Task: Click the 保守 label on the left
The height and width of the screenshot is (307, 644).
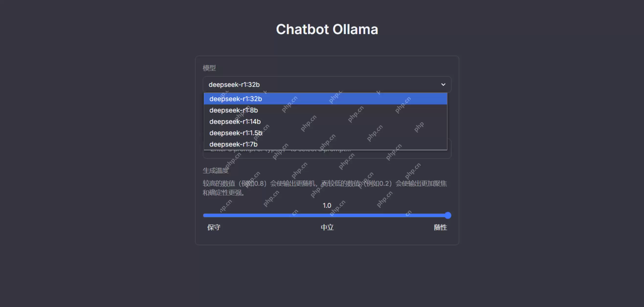Action: point(213,227)
